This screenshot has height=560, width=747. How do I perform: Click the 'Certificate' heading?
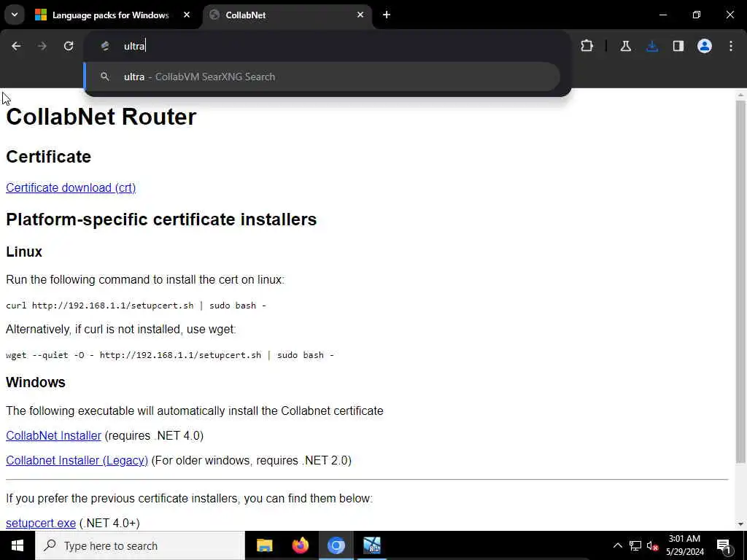point(49,157)
